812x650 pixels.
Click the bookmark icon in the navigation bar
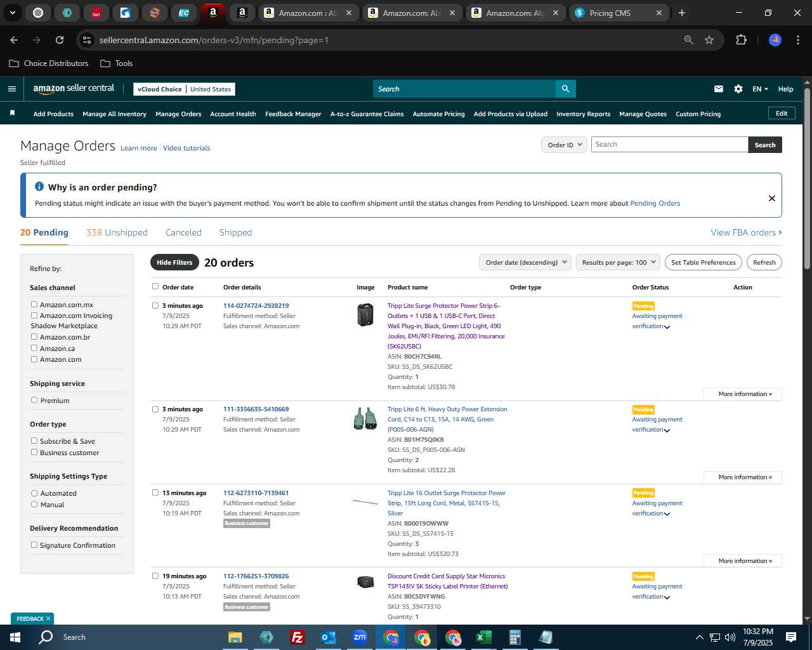[x=12, y=114]
